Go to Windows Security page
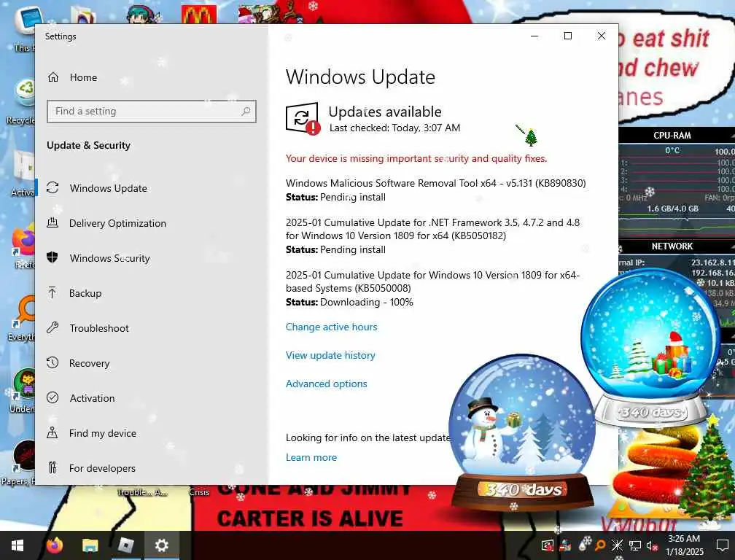The image size is (735, 560). [109, 258]
